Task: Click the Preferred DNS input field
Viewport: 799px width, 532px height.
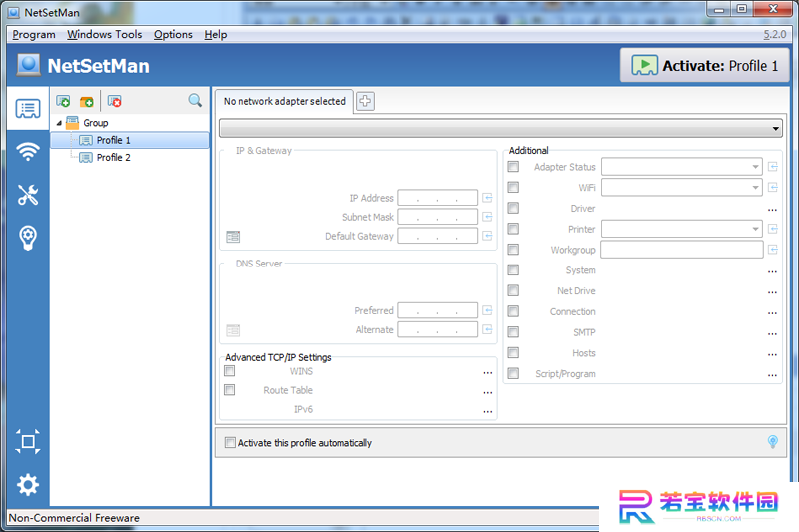Action: (437, 310)
